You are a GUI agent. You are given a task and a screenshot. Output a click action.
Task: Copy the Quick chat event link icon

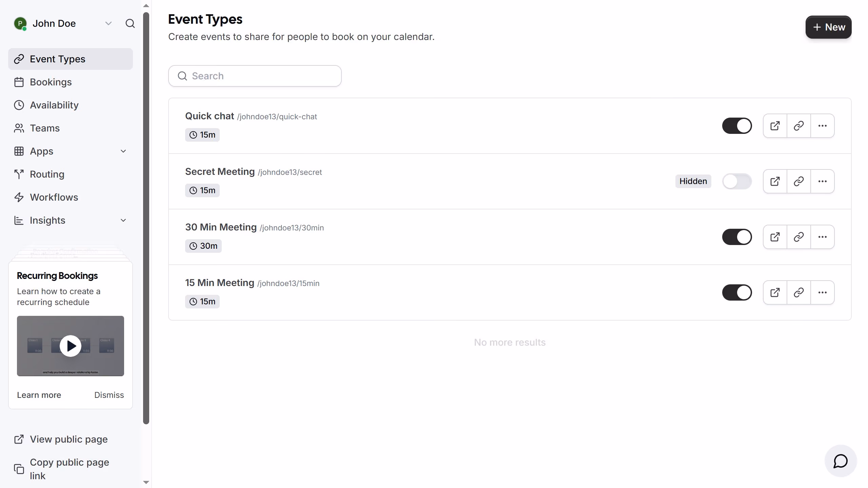[x=799, y=126]
